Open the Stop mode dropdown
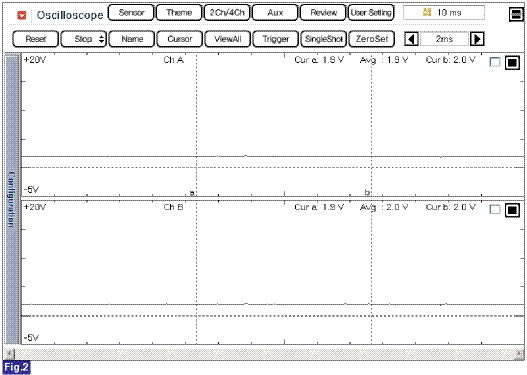 pos(83,39)
